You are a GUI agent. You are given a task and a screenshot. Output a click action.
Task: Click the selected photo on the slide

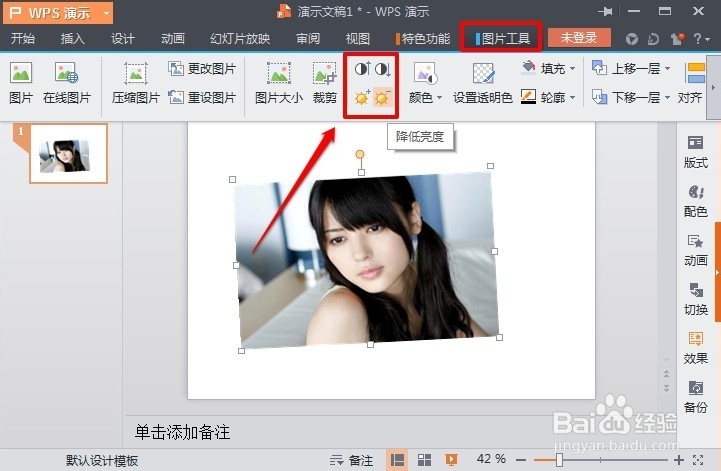pyautogui.click(x=366, y=260)
